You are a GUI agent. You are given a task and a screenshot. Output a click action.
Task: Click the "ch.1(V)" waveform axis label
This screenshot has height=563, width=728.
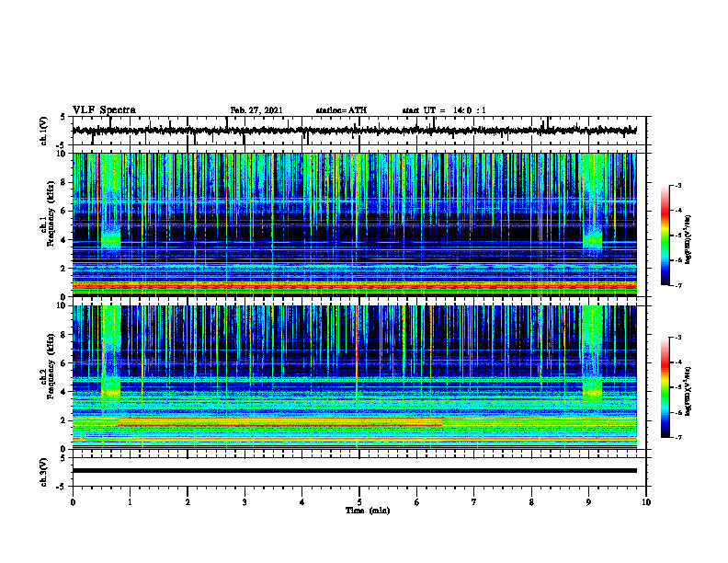44,131
